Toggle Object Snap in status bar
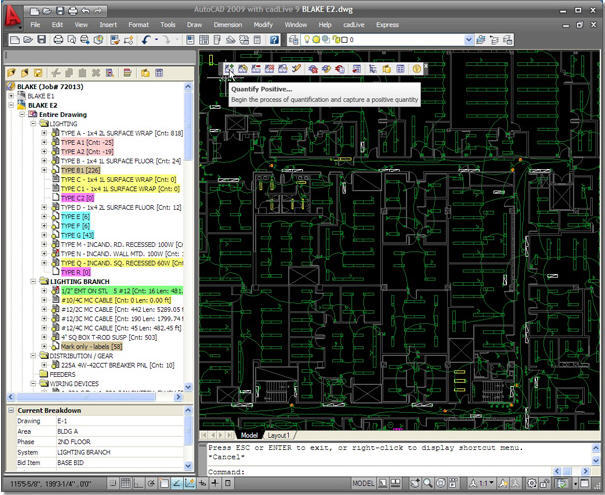The image size is (605, 495). click(164, 483)
